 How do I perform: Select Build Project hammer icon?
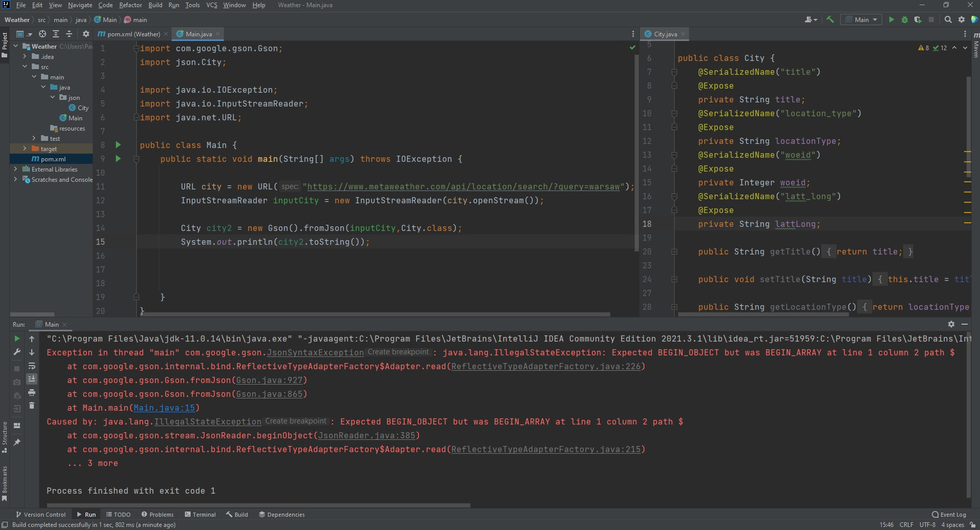[x=830, y=19]
